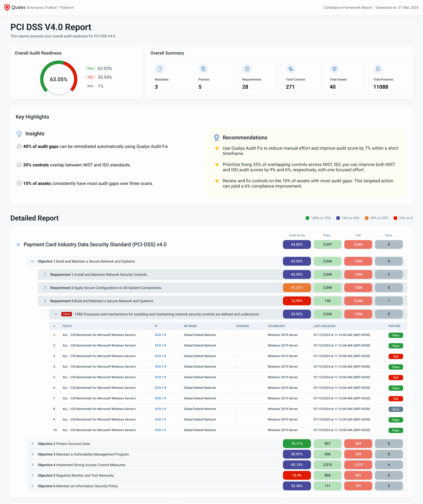Select the Mandates document icon
This screenshot has height=504, width=423.
160,69
